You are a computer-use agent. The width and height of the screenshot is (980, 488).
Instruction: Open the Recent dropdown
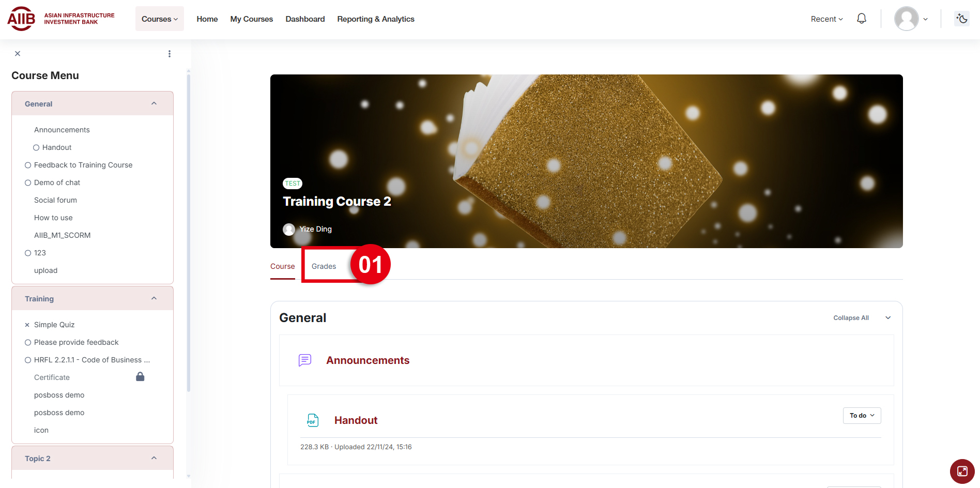pyautogui.click(x=826, y=19)
